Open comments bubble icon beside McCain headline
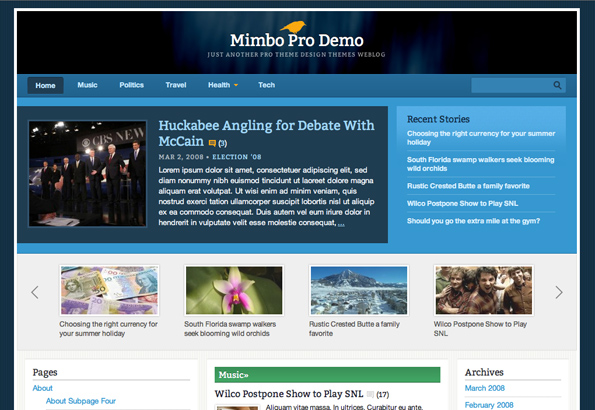Image resolution: width=595 pixels, height=410 pixels. click(212, 143)
